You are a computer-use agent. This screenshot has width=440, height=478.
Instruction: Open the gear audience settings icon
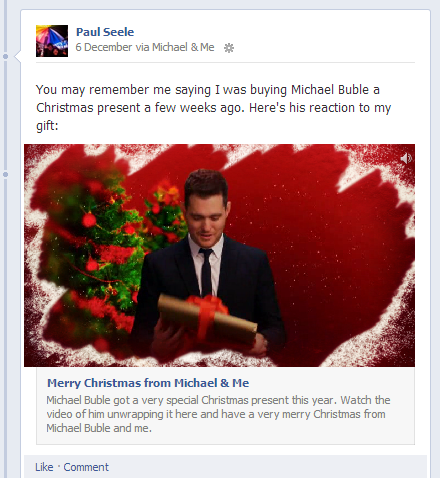[x=229, y=48]
